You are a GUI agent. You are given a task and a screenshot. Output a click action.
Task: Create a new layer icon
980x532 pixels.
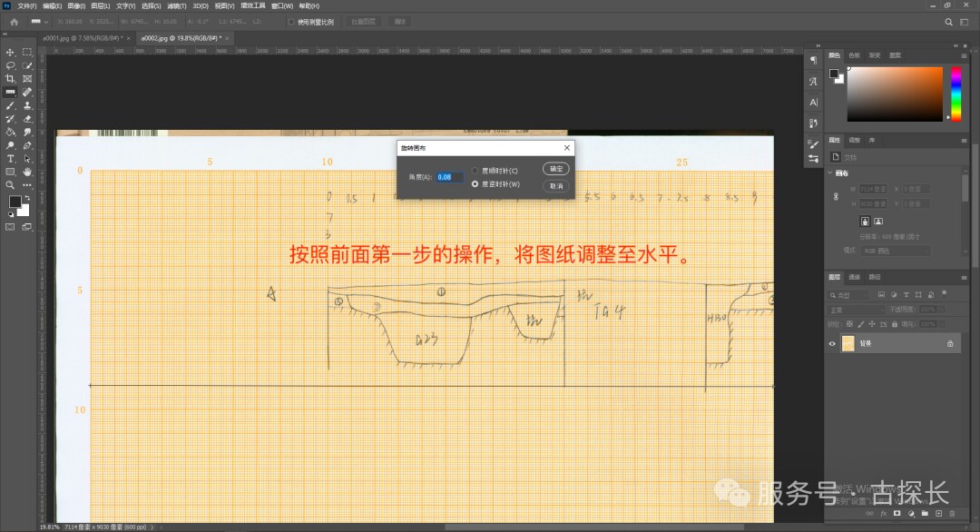939,513
